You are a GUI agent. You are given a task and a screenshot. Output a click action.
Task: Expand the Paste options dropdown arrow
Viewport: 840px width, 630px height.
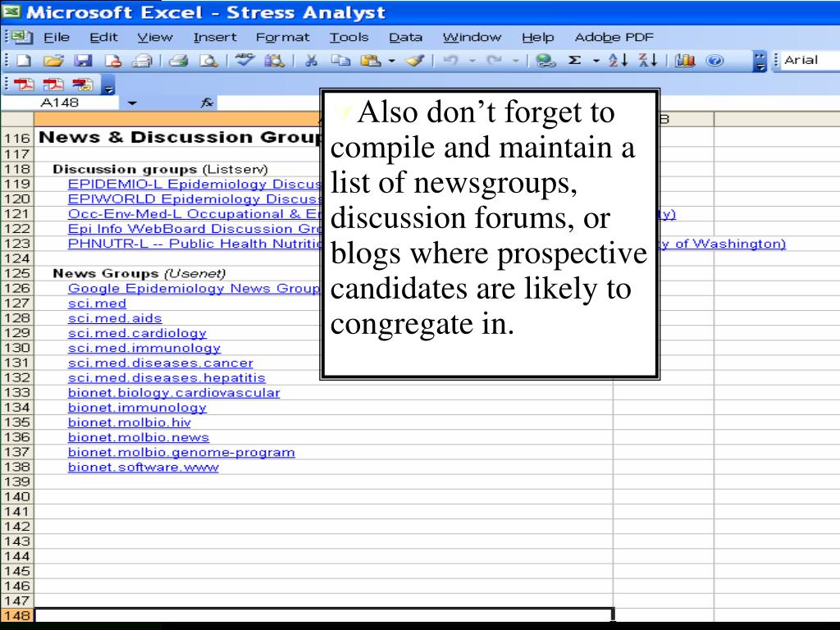391,61
